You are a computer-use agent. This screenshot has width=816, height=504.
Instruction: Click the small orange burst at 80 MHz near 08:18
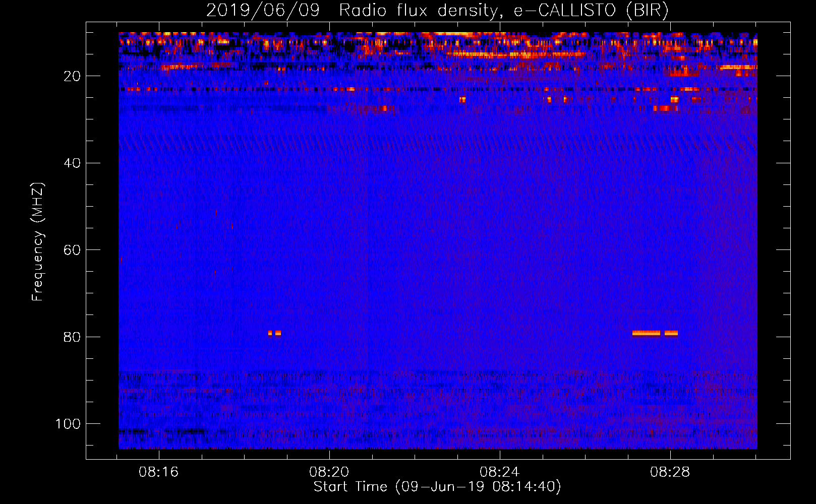click(x=274, y=333)
